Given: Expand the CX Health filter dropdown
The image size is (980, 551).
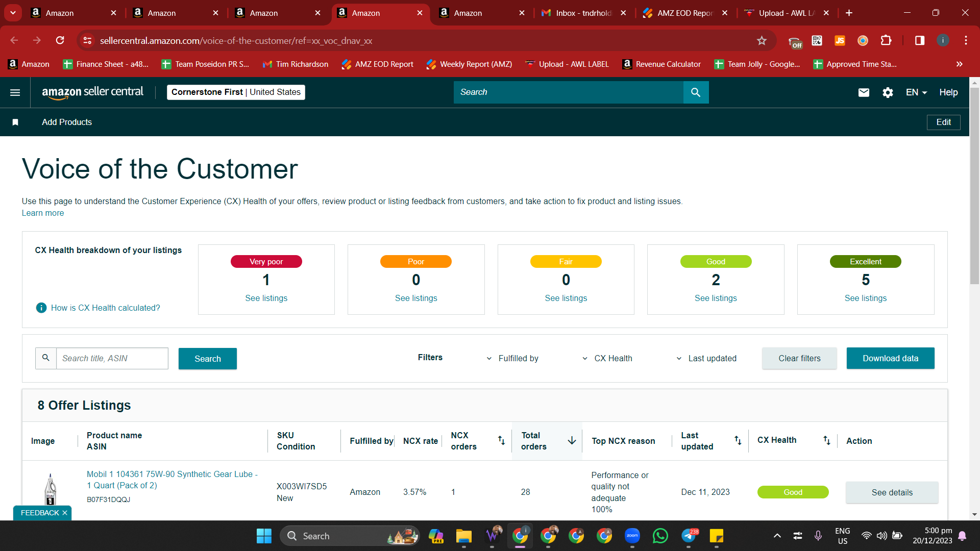Looking at the screenshot, I should pos(607,358).
